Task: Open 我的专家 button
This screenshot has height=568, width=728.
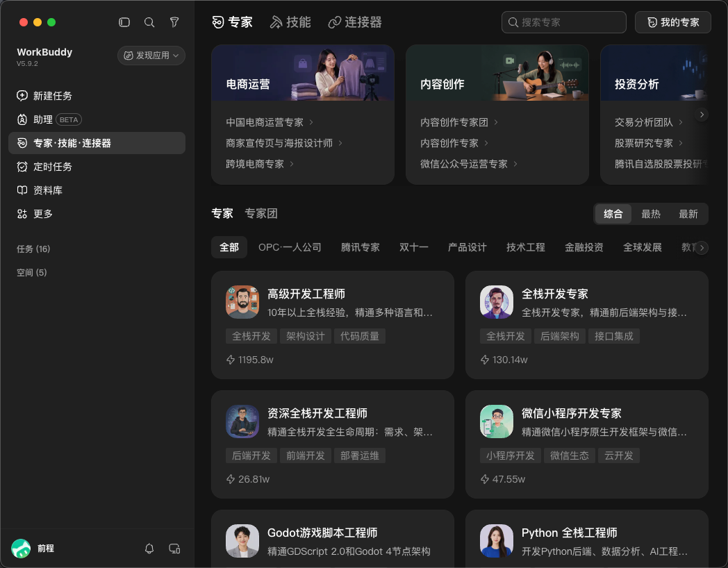Action: click(x=672, y=22)
